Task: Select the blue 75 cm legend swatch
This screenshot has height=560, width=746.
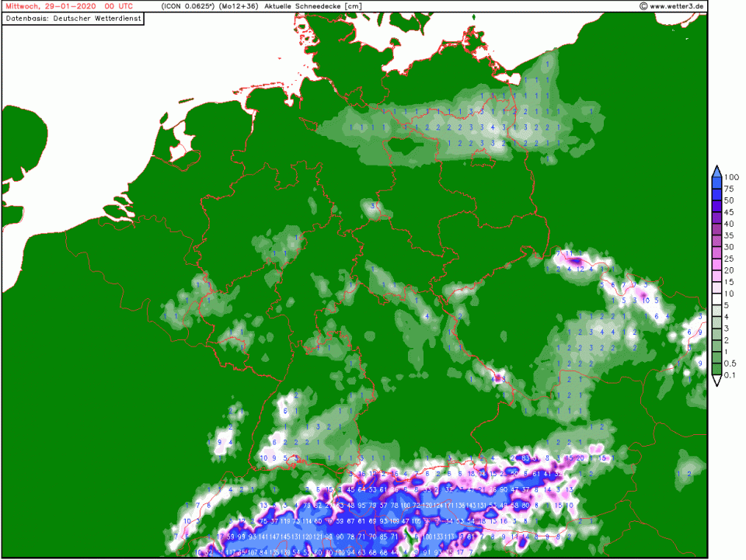Action: click(716, 183)
